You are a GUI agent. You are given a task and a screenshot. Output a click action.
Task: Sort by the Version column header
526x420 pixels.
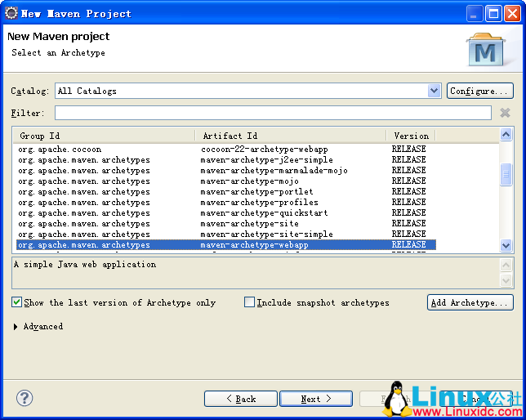coord(411,136)
